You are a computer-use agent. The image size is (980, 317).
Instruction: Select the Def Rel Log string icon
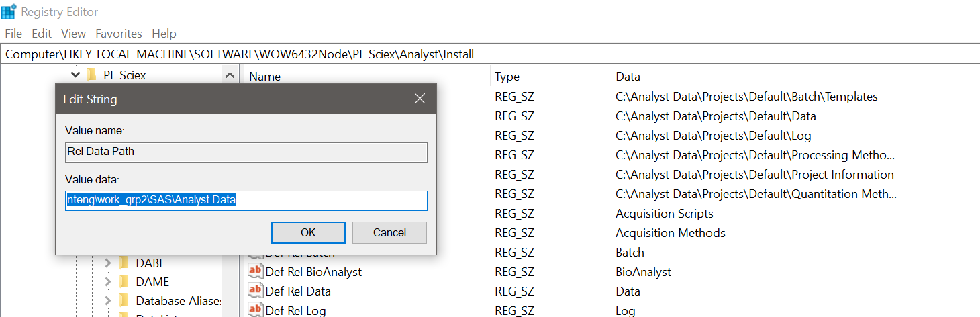click(x=255, y=310)
